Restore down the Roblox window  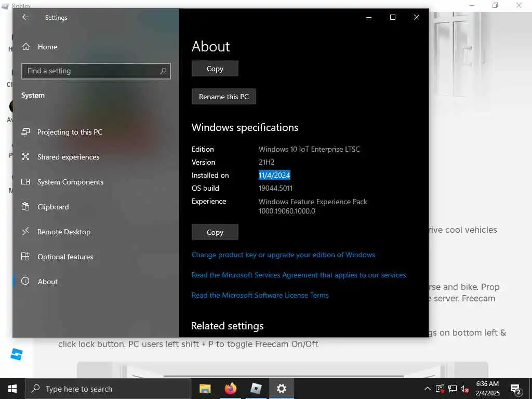coord(495,5)
